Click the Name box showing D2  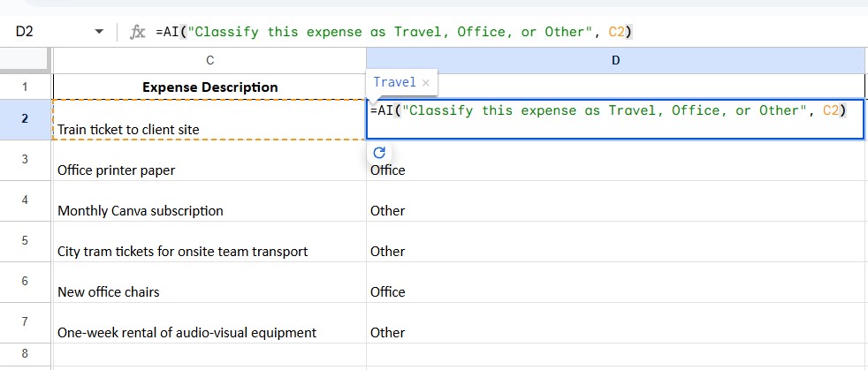click(44, 32)
